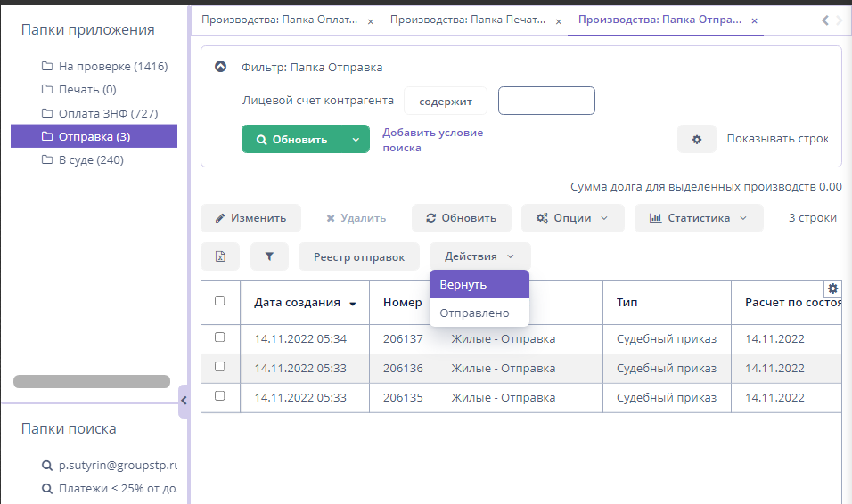This screenshot has width=852, height=504.
Task: Click the funnel filter icon button
Action: click(269, 256)
